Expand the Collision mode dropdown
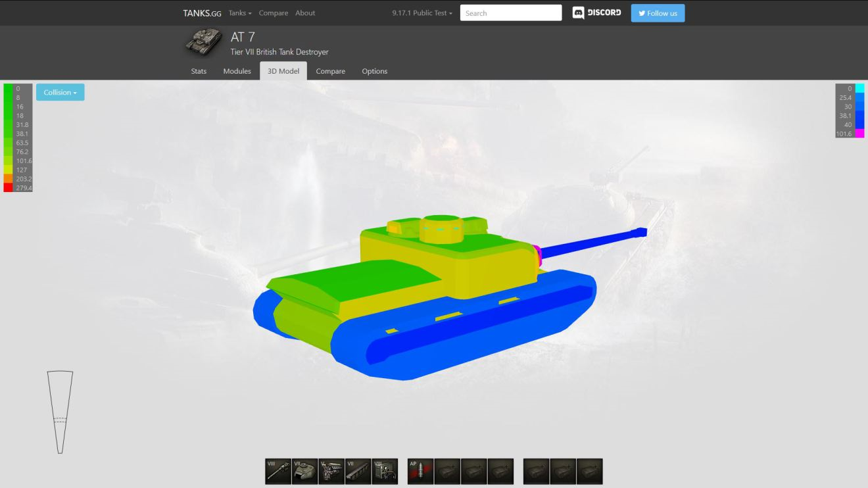Image resolution: width=868 pixels, height=488 pixels. 60,93
